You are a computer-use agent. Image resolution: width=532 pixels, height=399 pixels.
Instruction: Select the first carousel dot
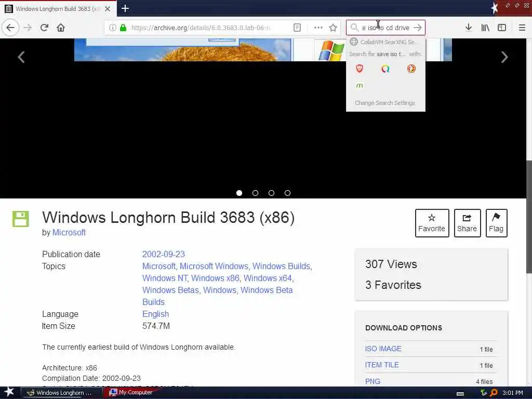point(239,193)
